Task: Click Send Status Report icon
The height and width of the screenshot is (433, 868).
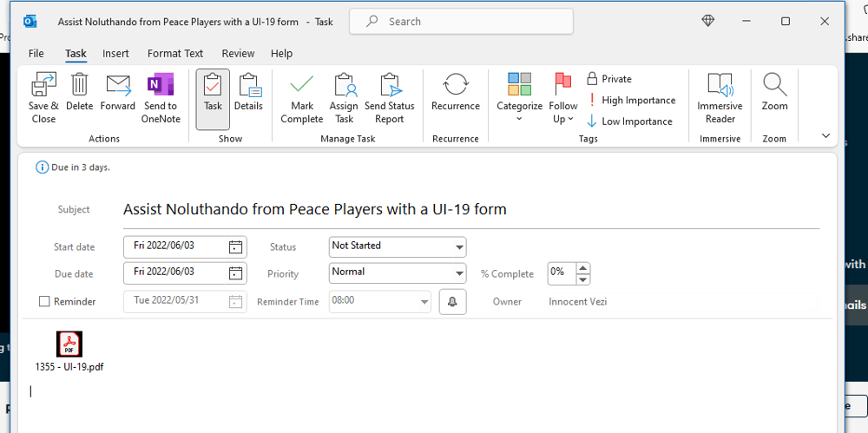Action: tap(389, 86)
